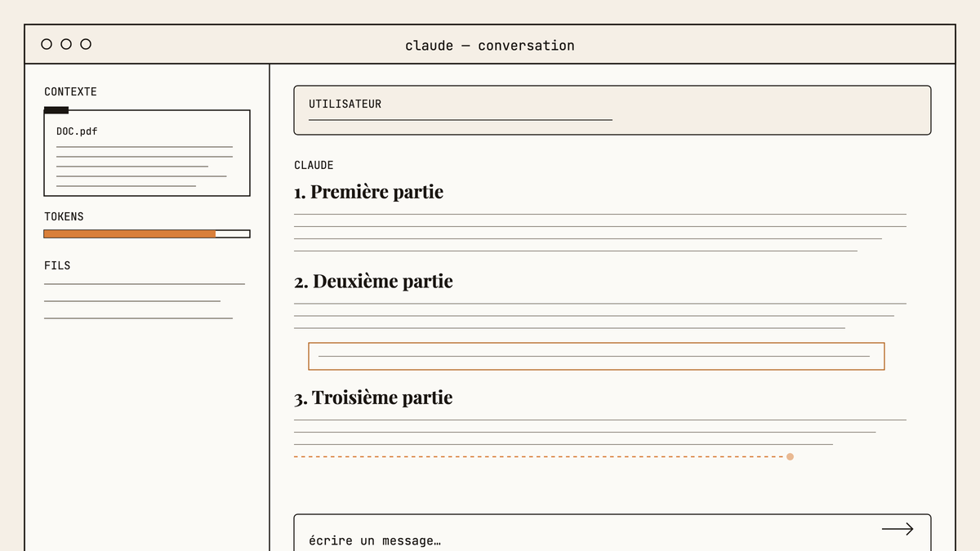Click the third window control circle
Image resolution: width=980 pixels, height=551 pixels.
coord(86,44)
